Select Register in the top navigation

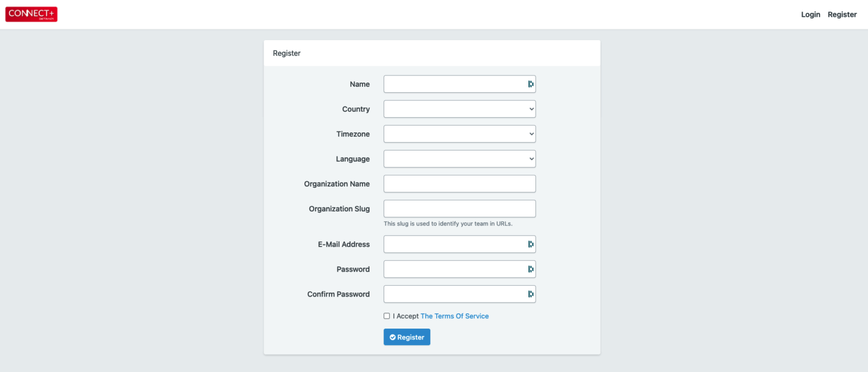coord(842,15)
